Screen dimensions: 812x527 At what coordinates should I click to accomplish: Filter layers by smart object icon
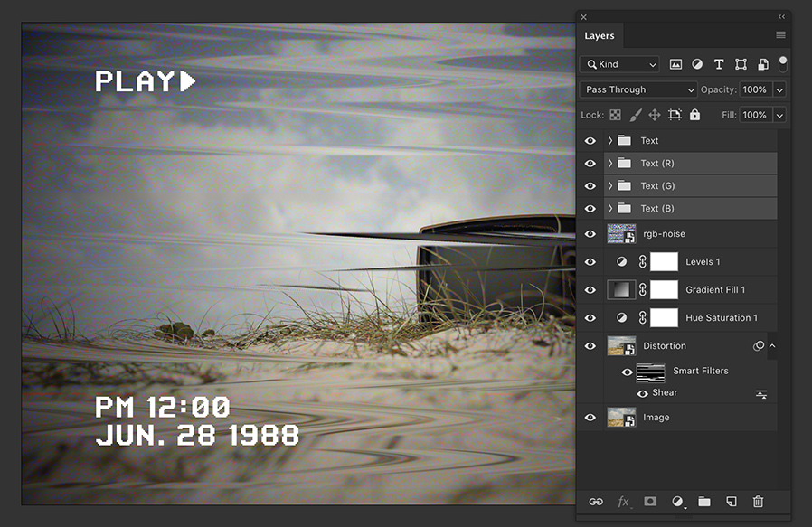(763, 64)
